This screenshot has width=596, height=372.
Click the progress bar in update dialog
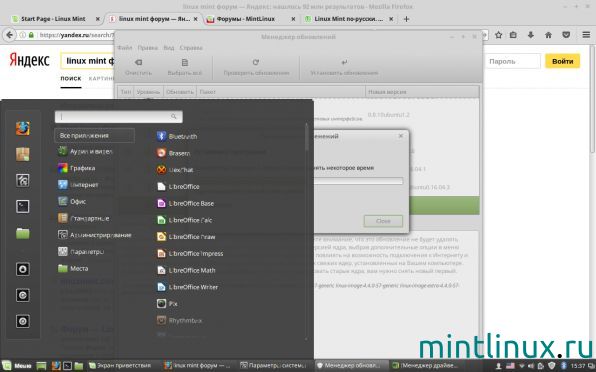tap(358, 181)
